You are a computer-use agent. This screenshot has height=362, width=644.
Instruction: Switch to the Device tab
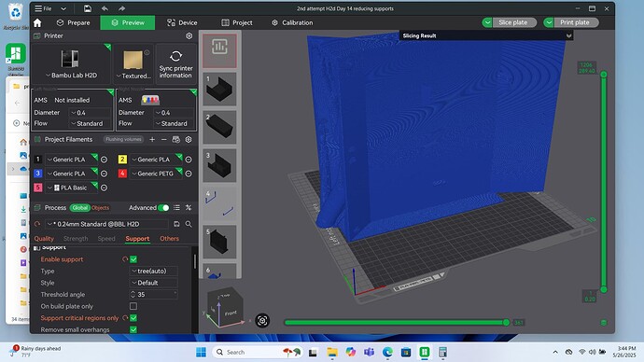(x=182, y=22)
